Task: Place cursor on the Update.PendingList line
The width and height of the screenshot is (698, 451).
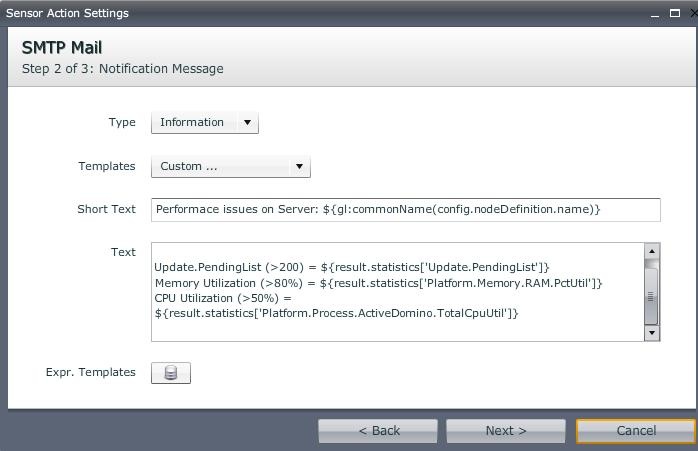Action: [x=351, y=267]
